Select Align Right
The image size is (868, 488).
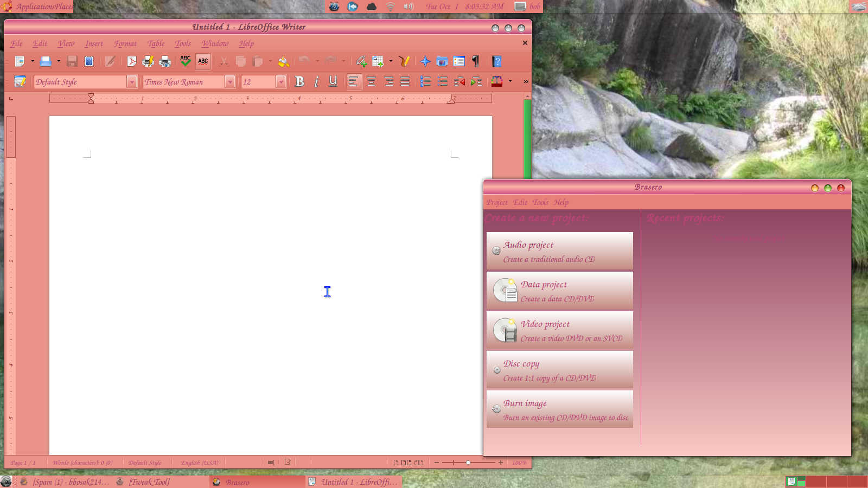[388, 81]
